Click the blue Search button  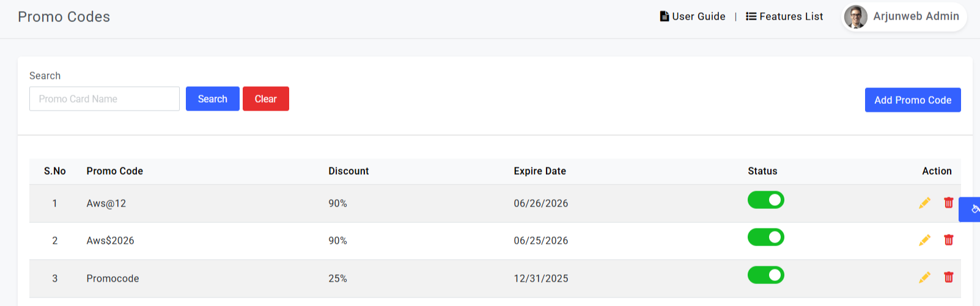(212, 99)
